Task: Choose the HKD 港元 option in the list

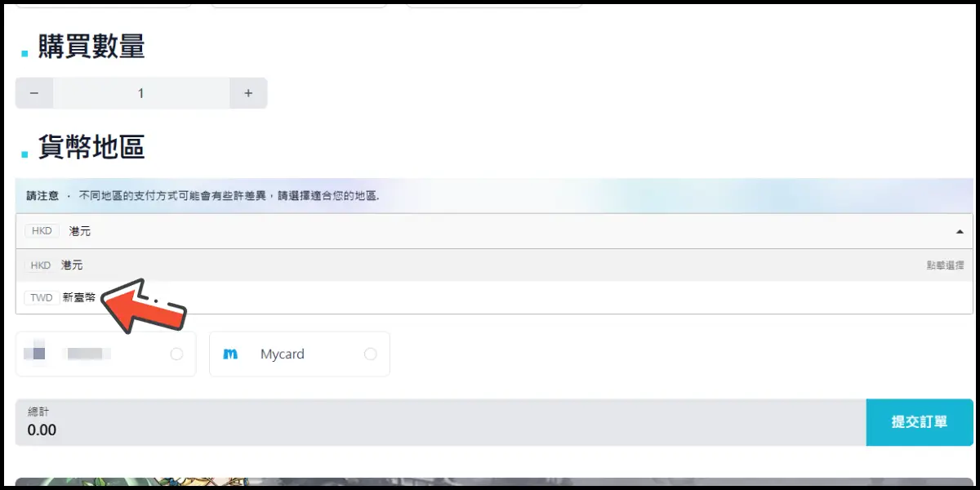Action: point(72,265)
